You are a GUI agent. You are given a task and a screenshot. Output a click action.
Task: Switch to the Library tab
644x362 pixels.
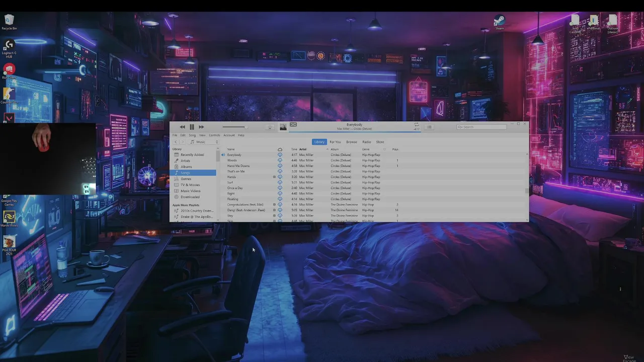(x=319, y=142)
